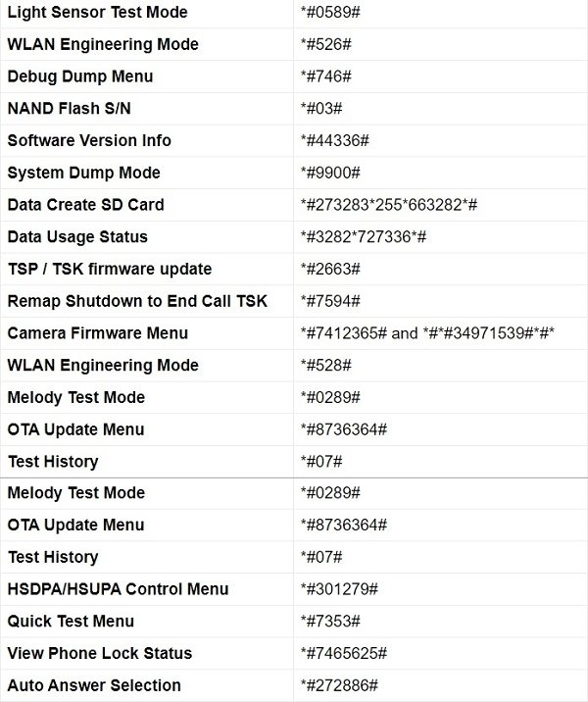Click the System Dump Mode code *#9900#
The image size is (588, 702).
330,173
